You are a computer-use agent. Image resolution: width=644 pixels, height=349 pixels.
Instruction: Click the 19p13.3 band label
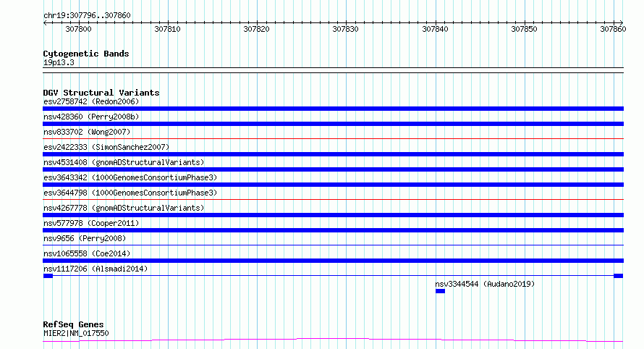pyautogui.click(x=59, y=62)
